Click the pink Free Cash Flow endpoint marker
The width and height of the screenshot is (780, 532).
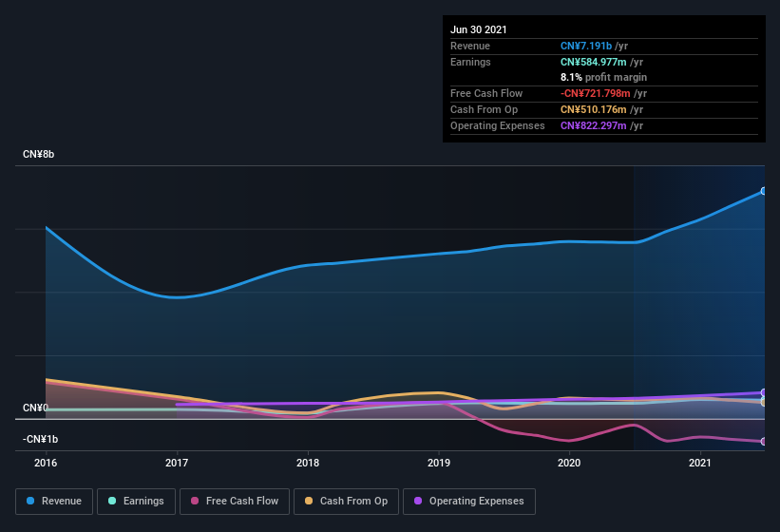(764, 441)
